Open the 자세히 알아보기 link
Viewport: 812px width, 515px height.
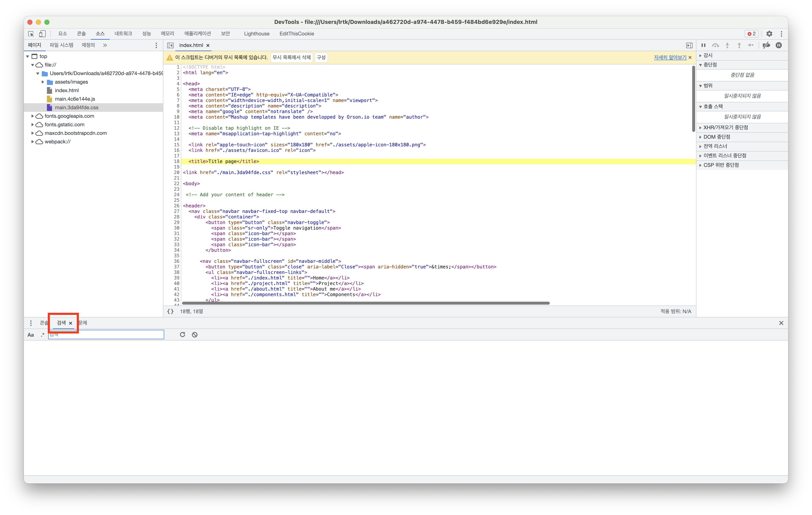[670, 57]
